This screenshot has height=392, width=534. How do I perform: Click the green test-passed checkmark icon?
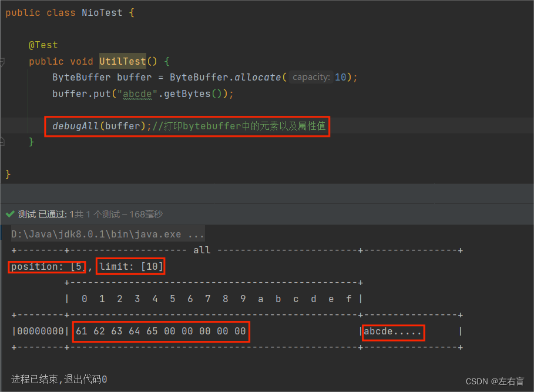click(x=10, y=214)
